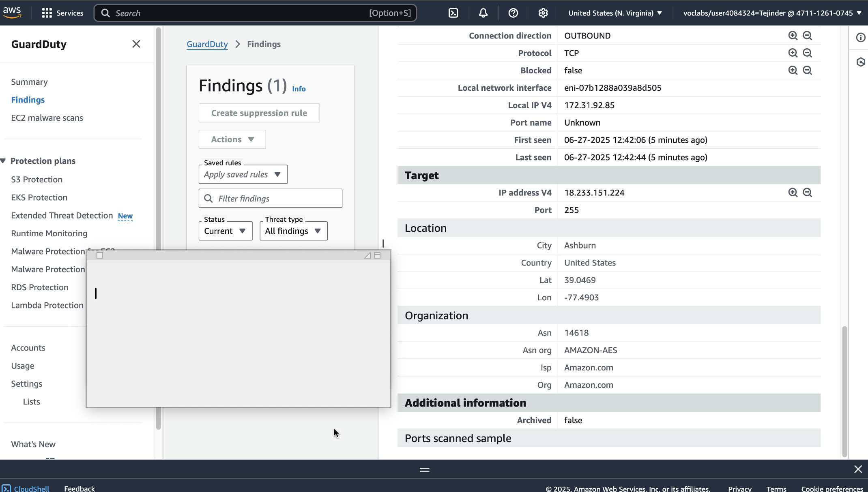Screen dimensions: 868x492
Task: Open the Threat type All findings dropdown
Action: point(293,231)
